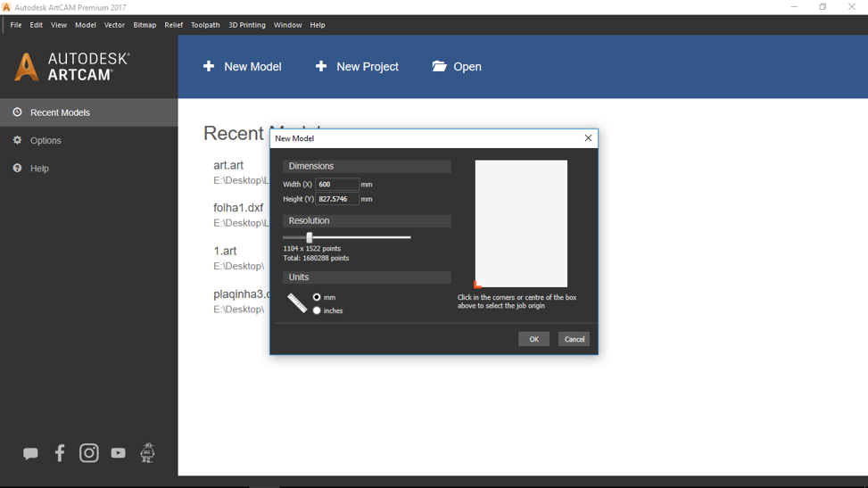Open the recent model art.art

(228, 165)
